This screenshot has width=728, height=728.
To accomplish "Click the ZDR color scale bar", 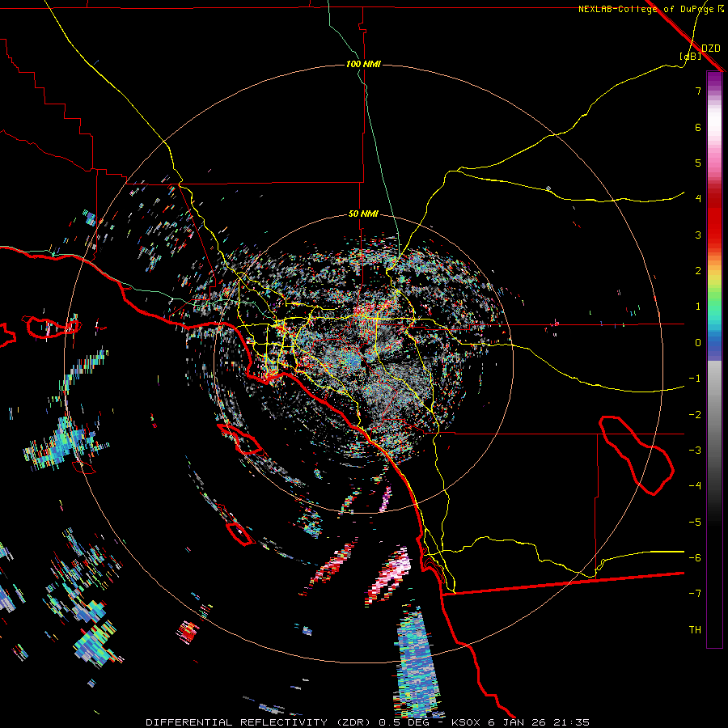I will [714, 359].
